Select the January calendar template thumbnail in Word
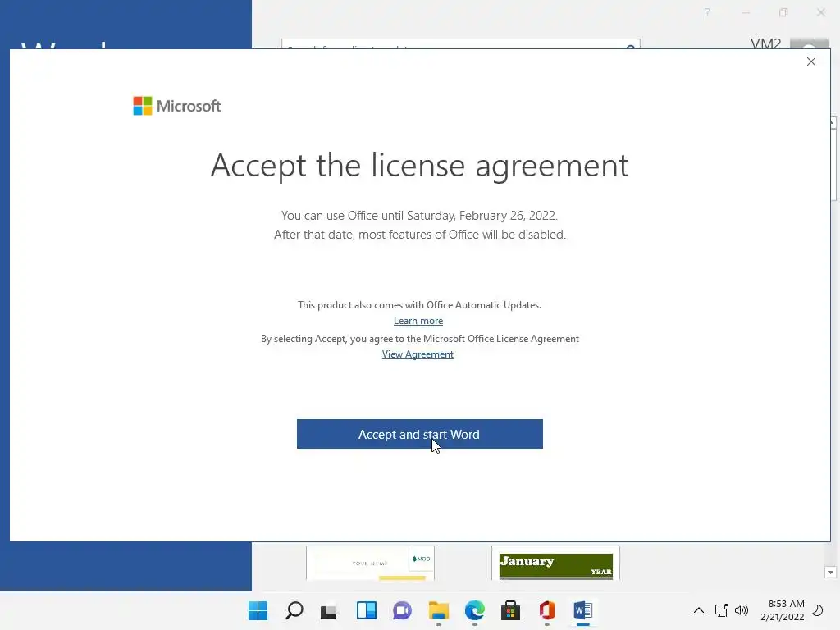Screen dimensions: 840x630 tap(555, 563)
